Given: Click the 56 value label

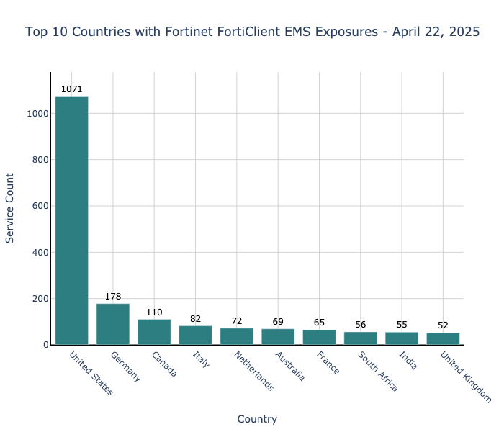Looking at the screenshot, I should tap(360, 324).
